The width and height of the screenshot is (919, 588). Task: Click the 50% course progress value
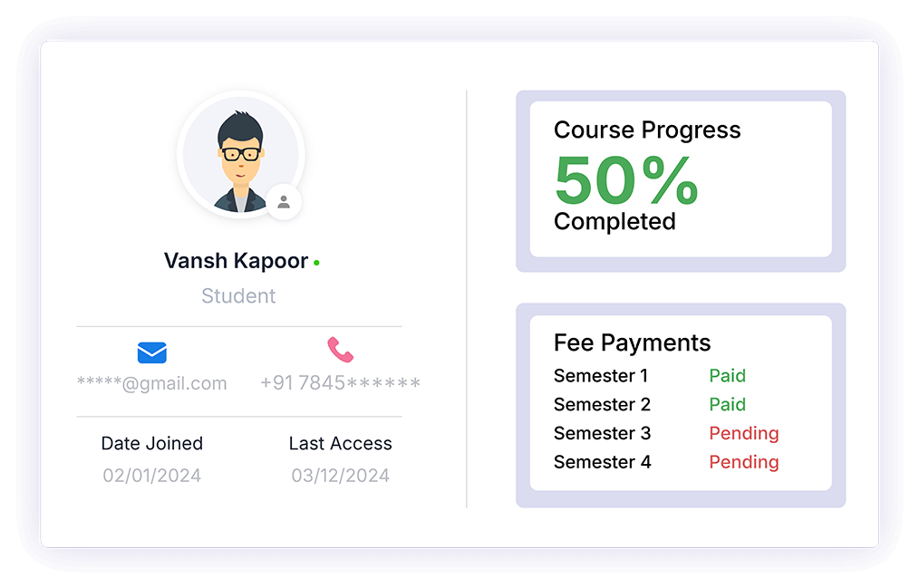click(x=625, y=181)
